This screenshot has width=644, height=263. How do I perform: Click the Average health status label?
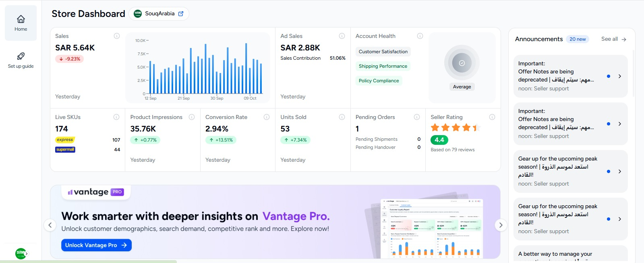pyautogui.click(x=462, y=87)
